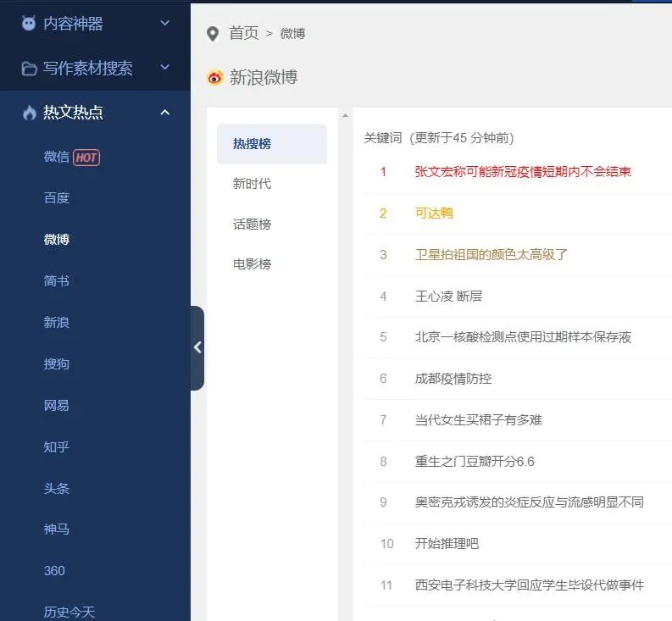Click the 新浪微博 logo icon
This screenshot has width=672, height=621.
[215, 78]
